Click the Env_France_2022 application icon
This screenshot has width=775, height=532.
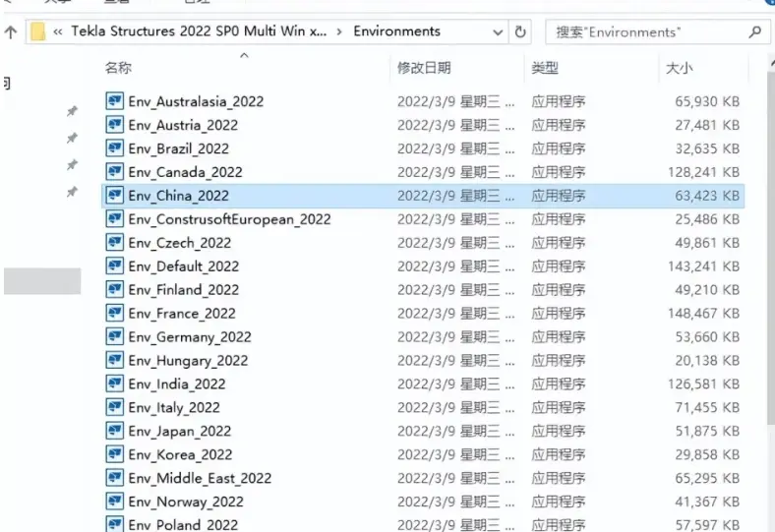[x=115, y=313]
